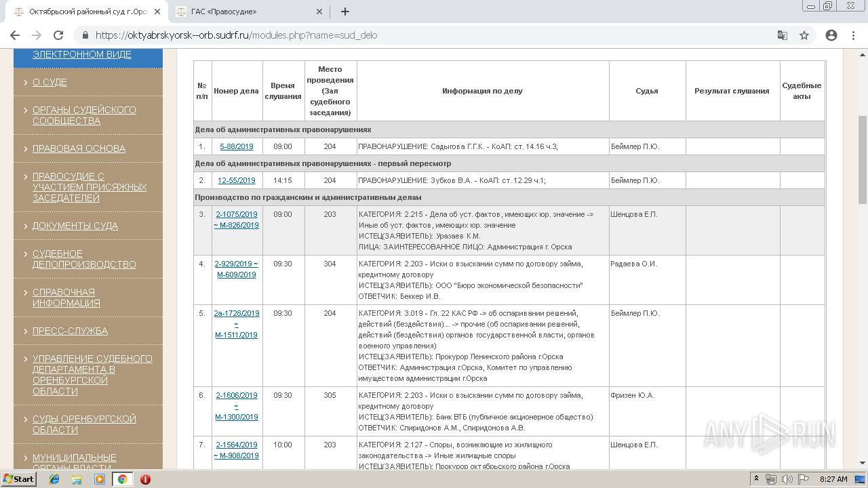Open the media player taskbar icon

[100, 479]
